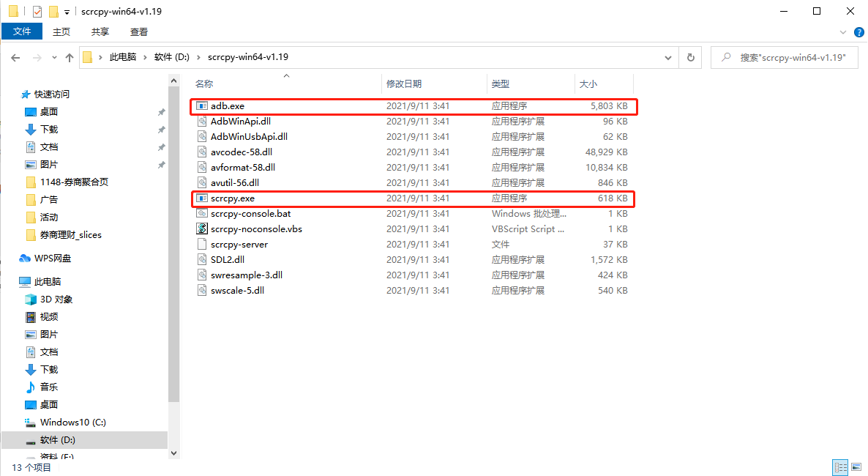Image resolution: width=868 pixels, height=476 pixels.
Task: Switch to the 共享 ribbon tab
Action: point(100,31)
